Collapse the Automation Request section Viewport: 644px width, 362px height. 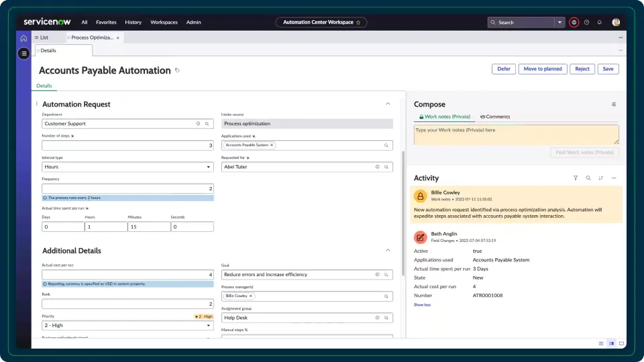388,104
